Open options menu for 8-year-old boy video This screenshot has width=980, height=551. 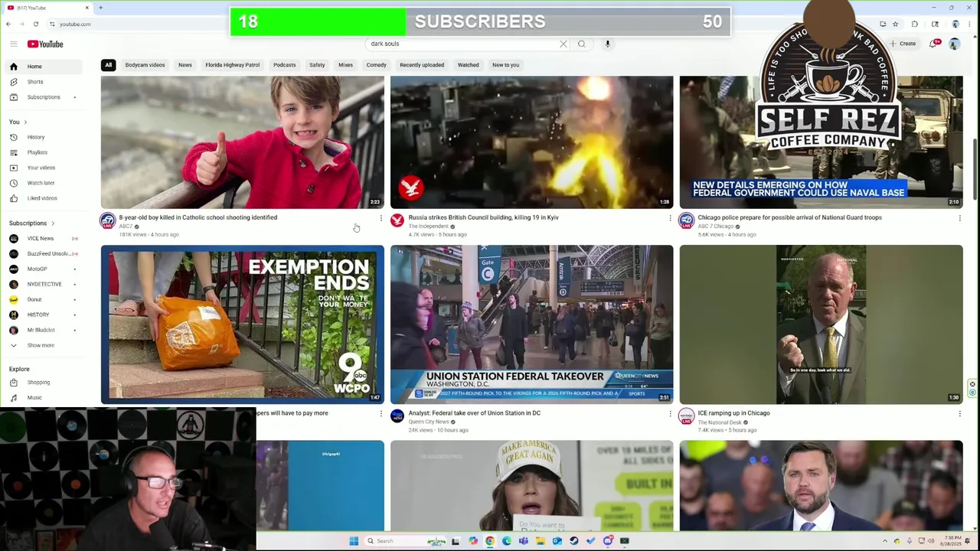pyautogui.click(x=381, y=218)
